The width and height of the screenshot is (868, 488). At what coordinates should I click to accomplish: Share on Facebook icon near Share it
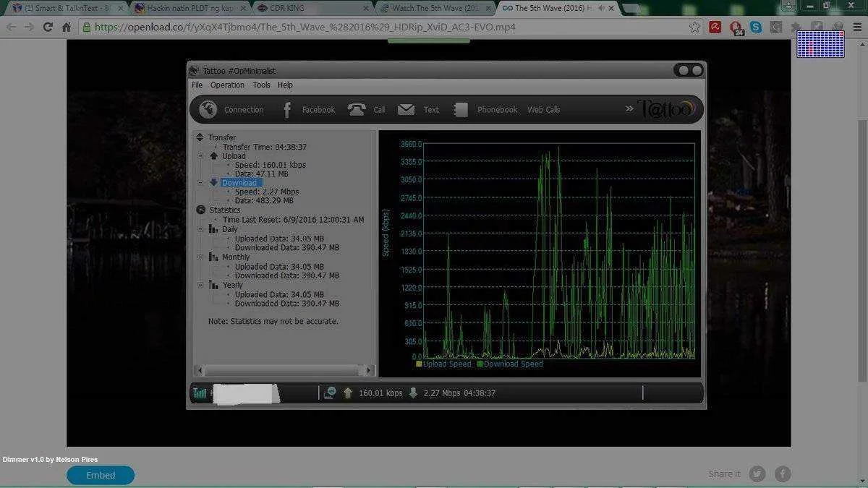tap(783, 474)
